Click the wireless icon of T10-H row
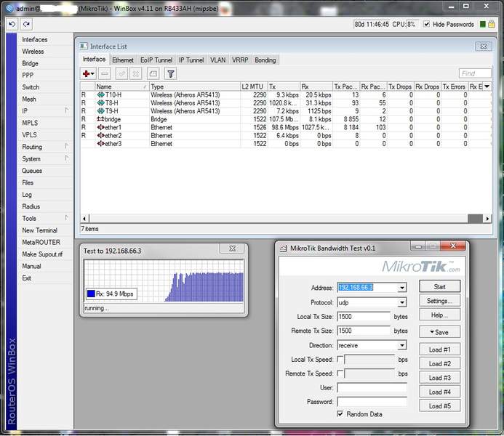The image size is (504, 436). pos(100,95)
